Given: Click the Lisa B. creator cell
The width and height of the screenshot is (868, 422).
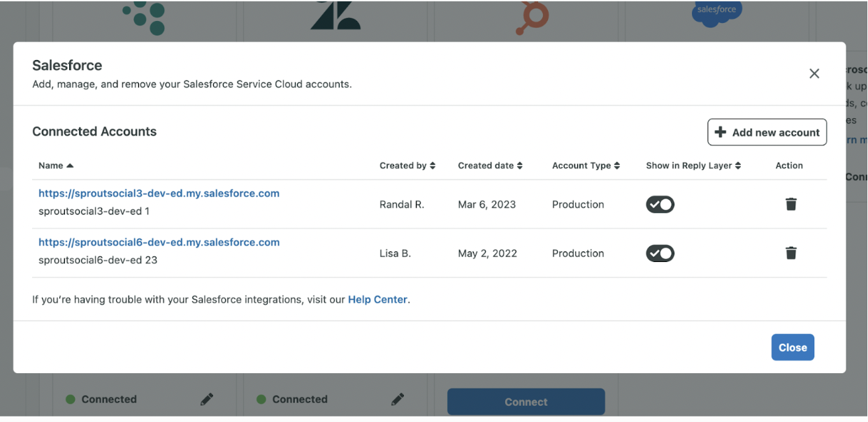Looking at the screenshot, I should [x=395, y=253].
